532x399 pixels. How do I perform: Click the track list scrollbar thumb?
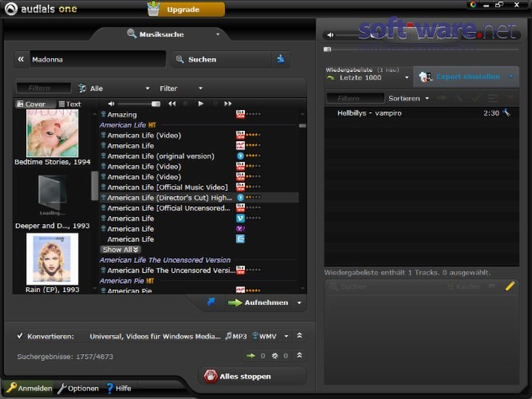[302, 125]
